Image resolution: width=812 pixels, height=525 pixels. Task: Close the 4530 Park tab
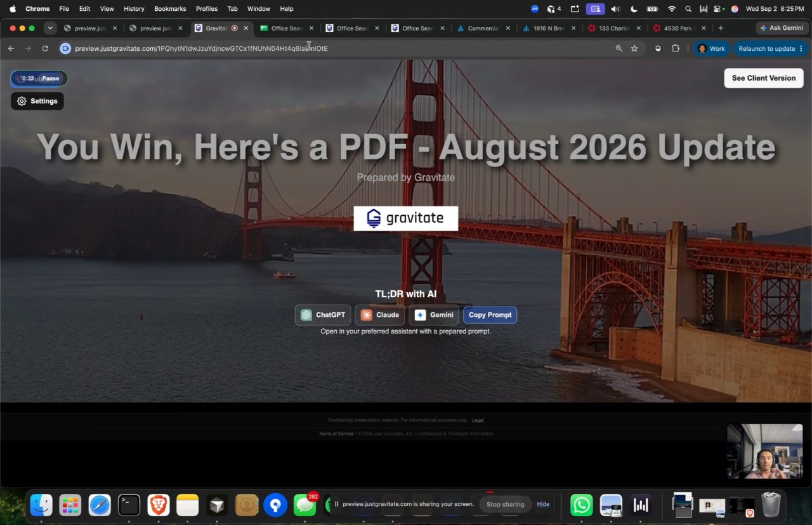(704, 28)
